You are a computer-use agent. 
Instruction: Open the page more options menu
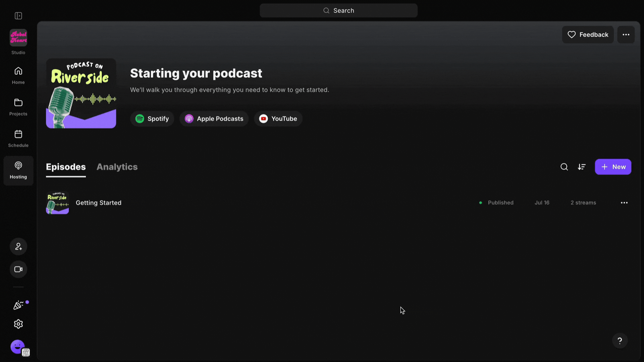coord(626,35)
